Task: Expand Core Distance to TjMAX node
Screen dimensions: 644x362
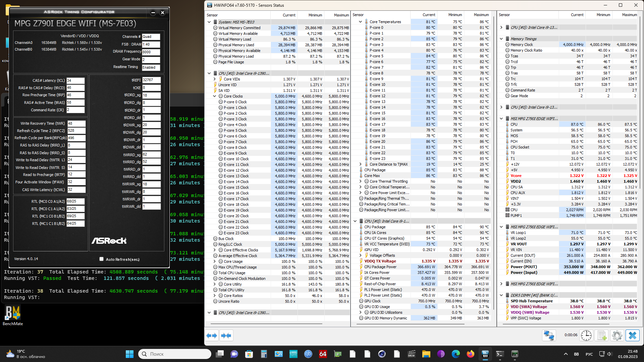Action: click(361, 164)
